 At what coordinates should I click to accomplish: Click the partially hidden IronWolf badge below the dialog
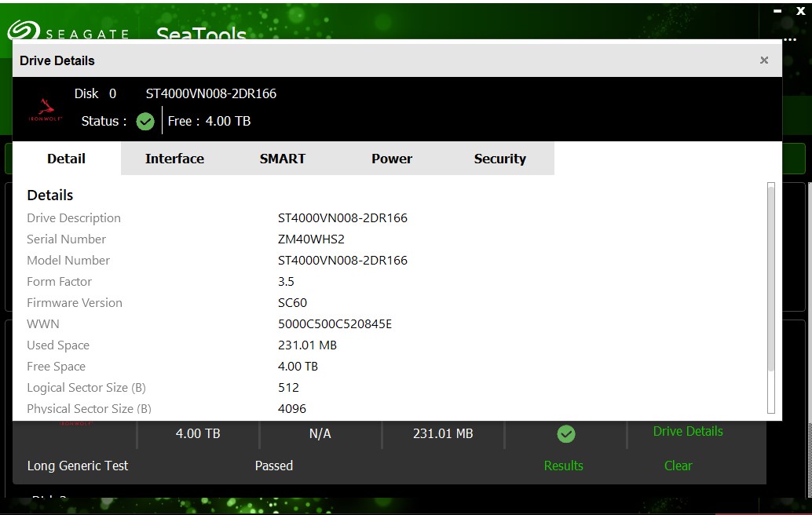tap(76, 422)
